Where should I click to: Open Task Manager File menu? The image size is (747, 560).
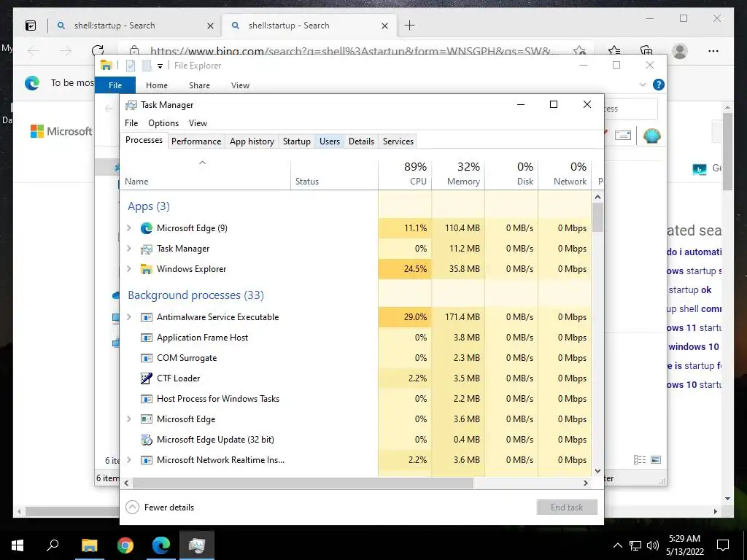131,122
